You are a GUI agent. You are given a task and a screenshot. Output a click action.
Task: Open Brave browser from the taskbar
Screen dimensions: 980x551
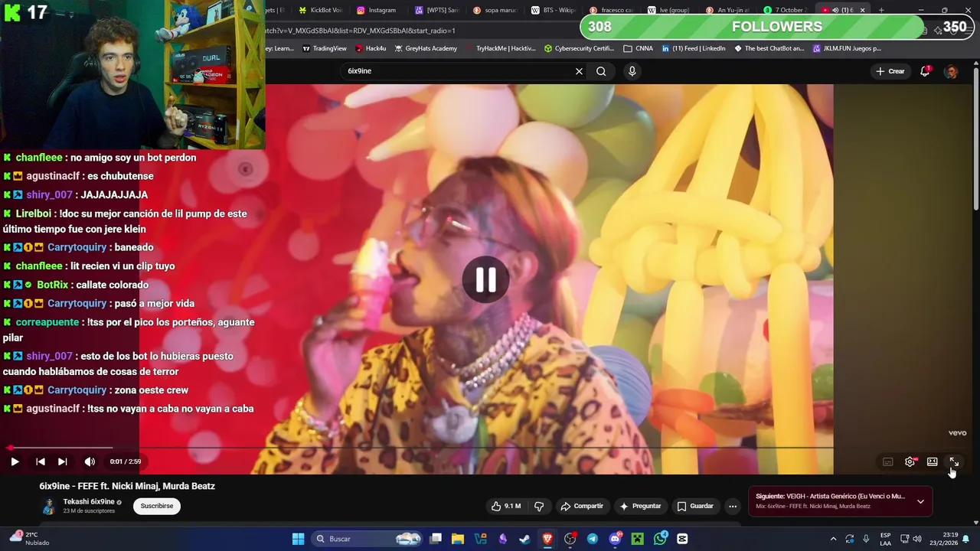point(547,539)
